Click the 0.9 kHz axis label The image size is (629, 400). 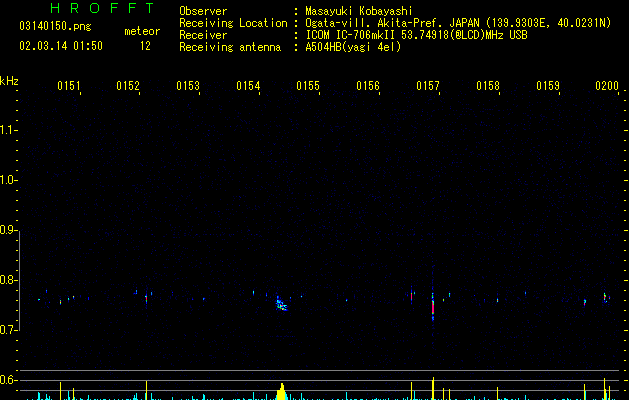coord(8,230)
